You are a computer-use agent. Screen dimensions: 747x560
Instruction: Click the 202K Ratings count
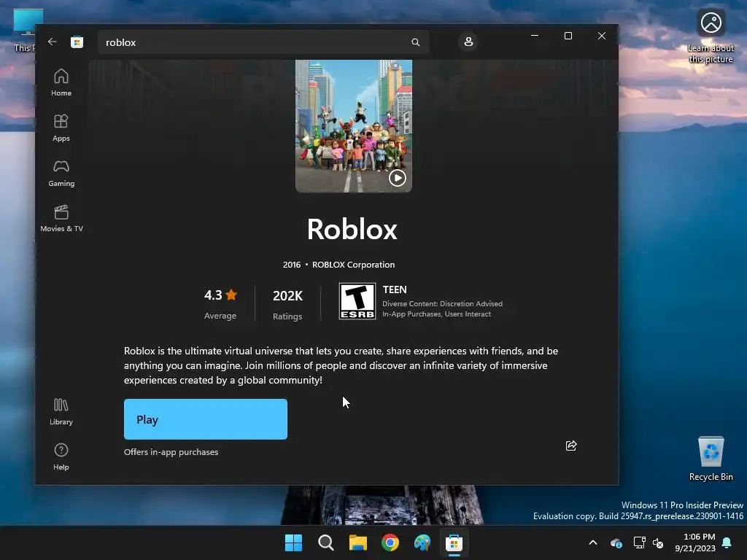coord(287,305)
